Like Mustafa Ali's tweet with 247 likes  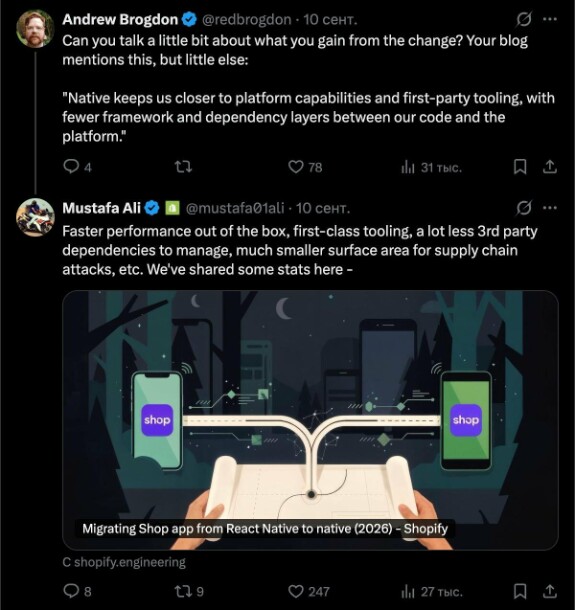point(309,592)
